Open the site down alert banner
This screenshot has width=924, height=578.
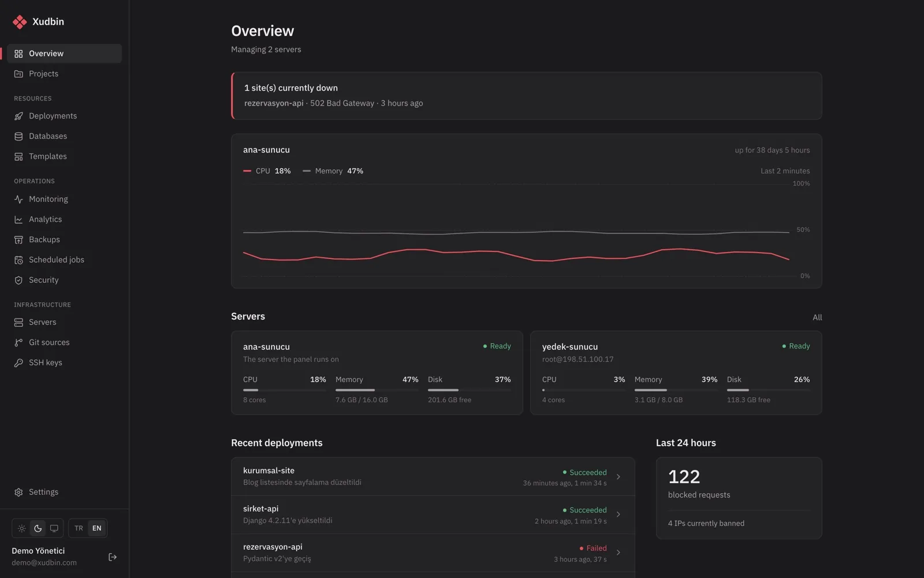coord(527,96)
